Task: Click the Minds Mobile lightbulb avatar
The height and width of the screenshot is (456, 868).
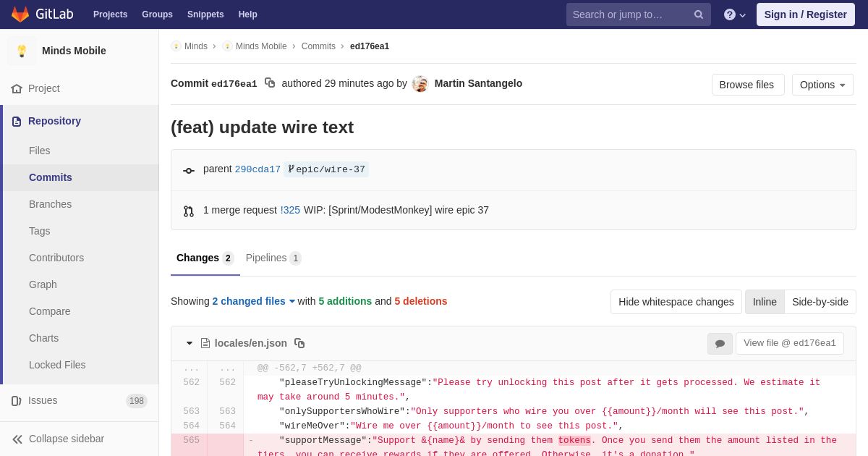Action: tap(22, 51)
